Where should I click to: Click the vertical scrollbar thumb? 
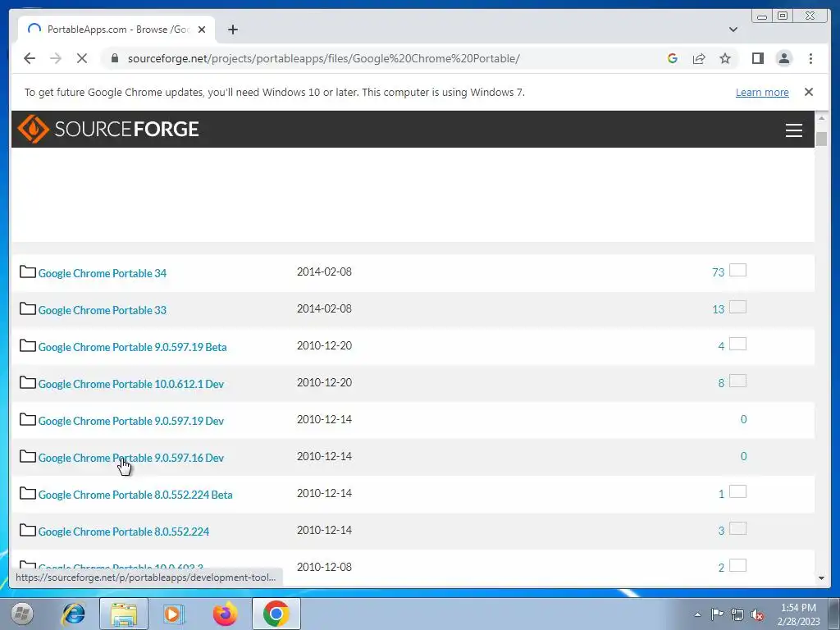pyautogui.click(x=821, y=138)
